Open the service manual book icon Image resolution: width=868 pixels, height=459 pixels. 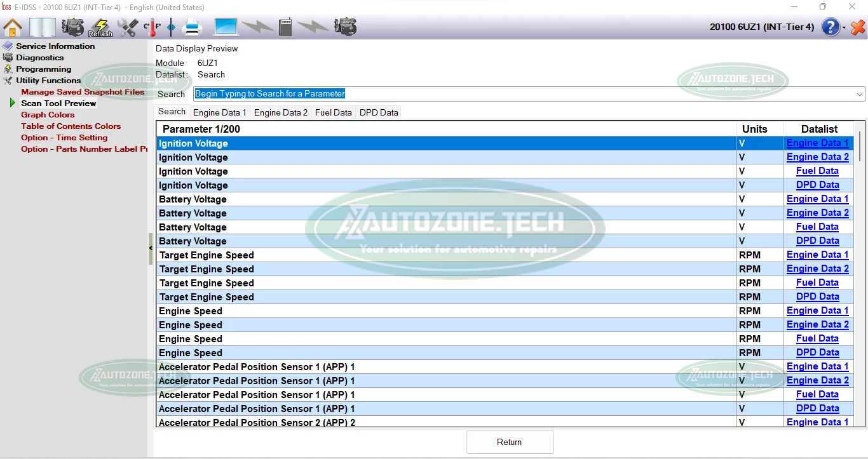[x=43, y=27]
